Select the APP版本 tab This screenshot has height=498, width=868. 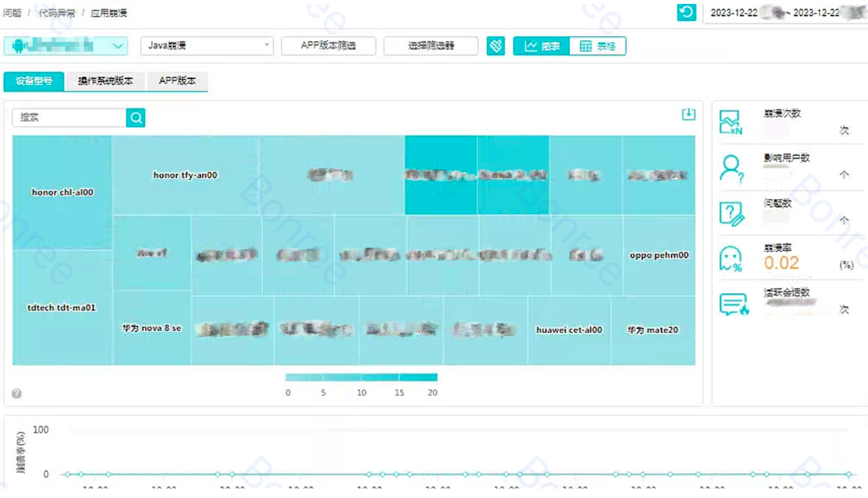tap(177, 81)
